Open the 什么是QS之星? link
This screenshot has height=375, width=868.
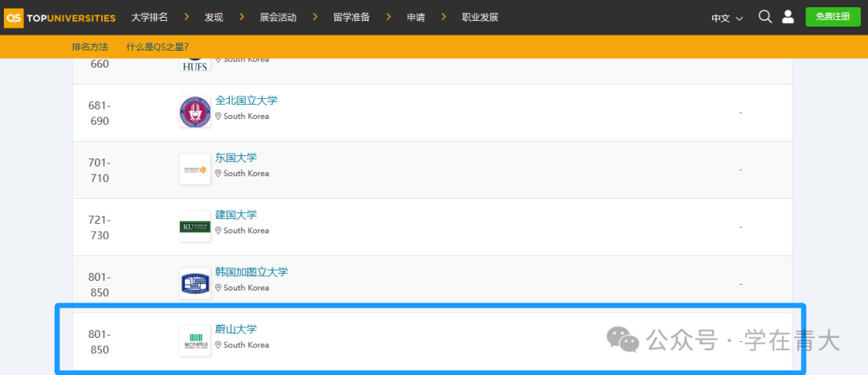(158, 47)
